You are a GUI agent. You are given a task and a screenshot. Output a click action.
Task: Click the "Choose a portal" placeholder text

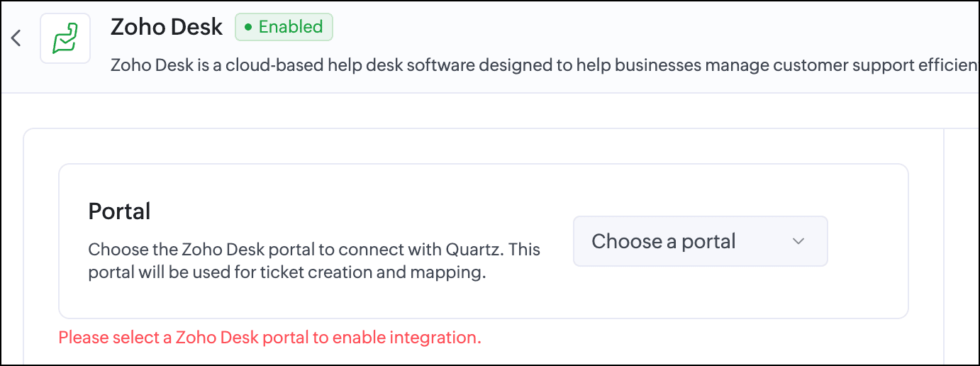pos(663,242)
